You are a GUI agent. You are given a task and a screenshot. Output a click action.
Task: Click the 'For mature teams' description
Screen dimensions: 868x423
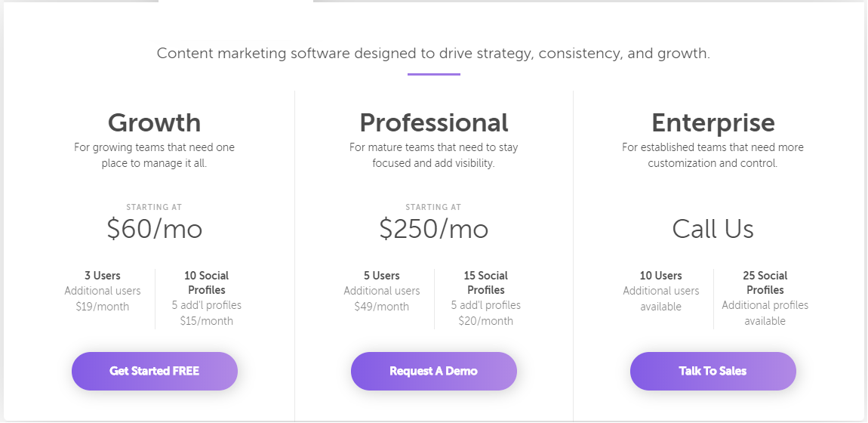tap(433, 155)
